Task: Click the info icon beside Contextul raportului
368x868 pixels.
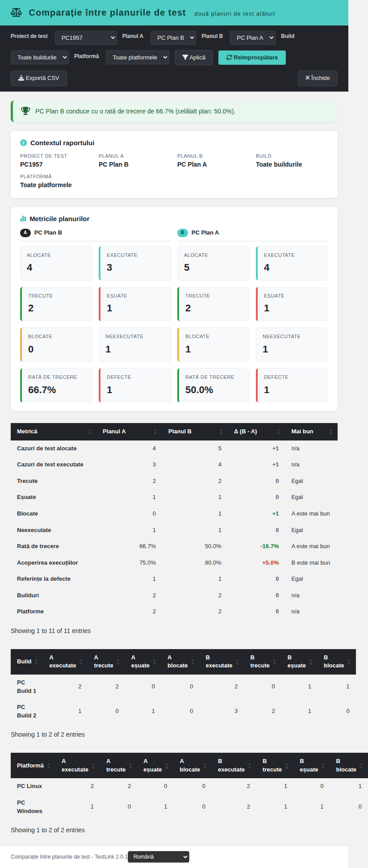Action: point(24,143)
